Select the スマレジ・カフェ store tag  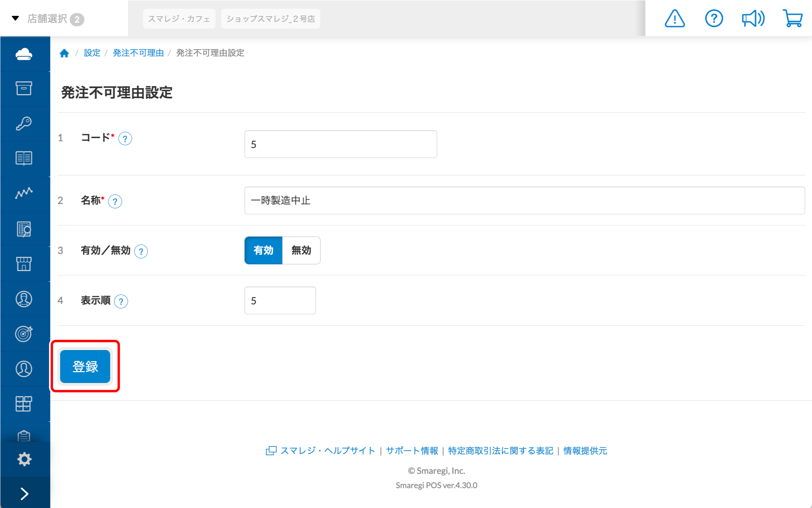[x=179, y=19]
